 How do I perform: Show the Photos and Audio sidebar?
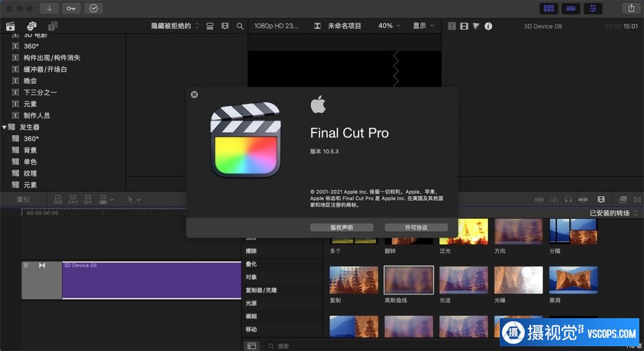pos(32,26)
